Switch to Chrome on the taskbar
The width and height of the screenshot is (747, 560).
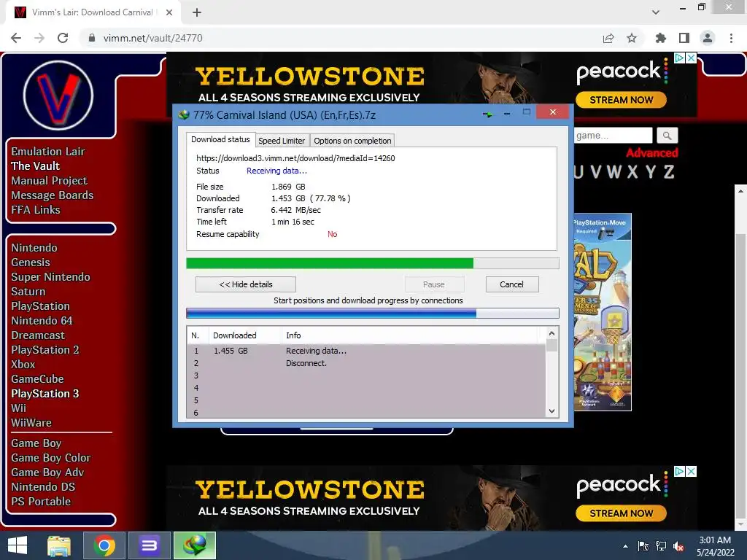coord(104,545)
